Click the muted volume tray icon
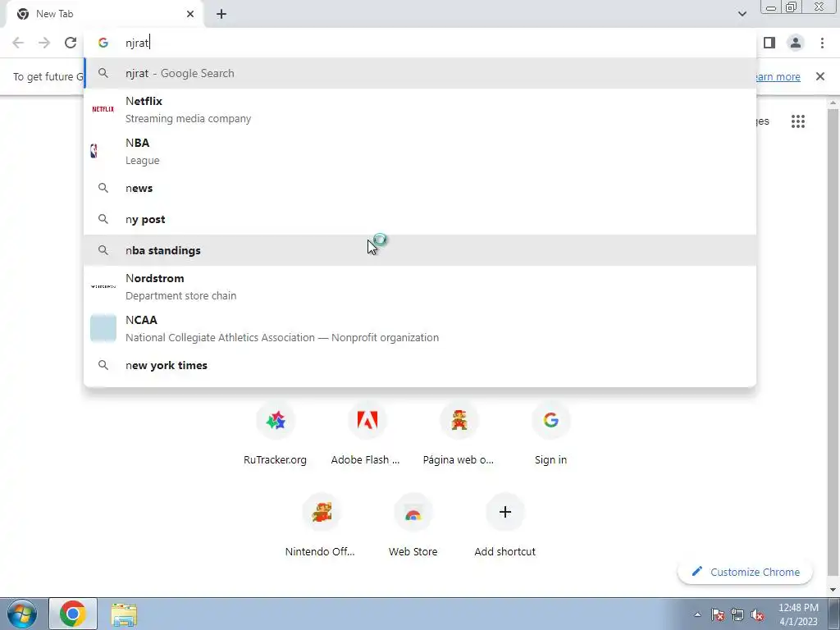The width and height of the screenshot is (840, 630). (757, 614)
